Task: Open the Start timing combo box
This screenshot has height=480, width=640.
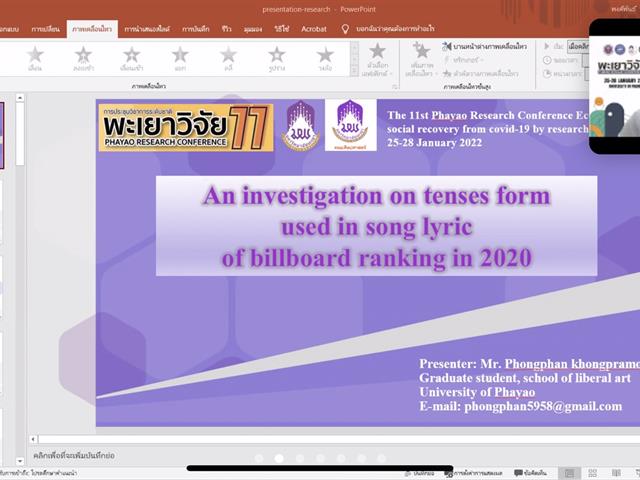Action: tap(578, 47)
